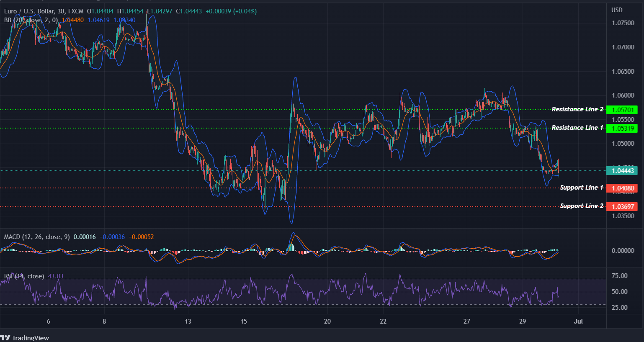Select the Resistance Line 1 text label
This screenshot has width=644, height=342.
[577, 128]
